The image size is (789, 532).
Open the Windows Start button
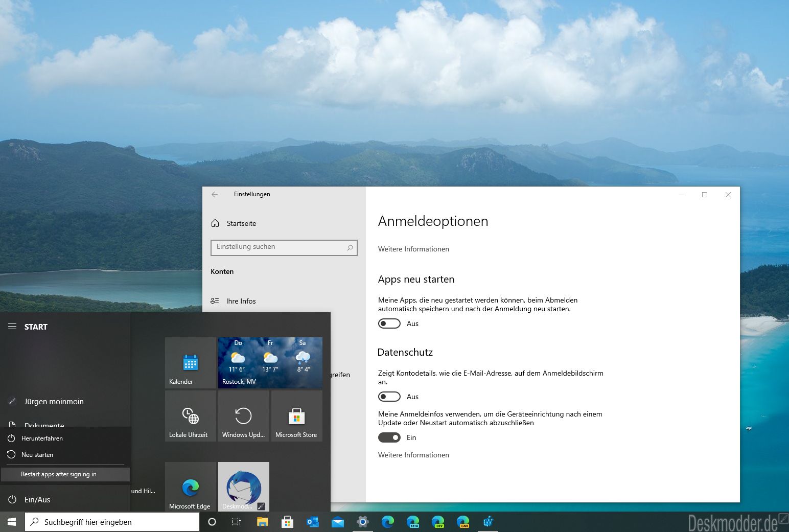click(12, 522)
